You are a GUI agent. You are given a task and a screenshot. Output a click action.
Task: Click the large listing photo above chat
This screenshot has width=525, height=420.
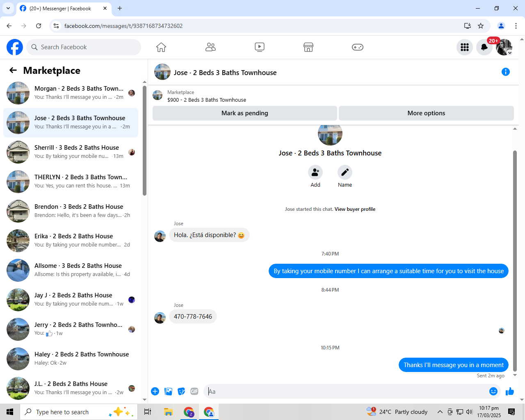[330, 135]
